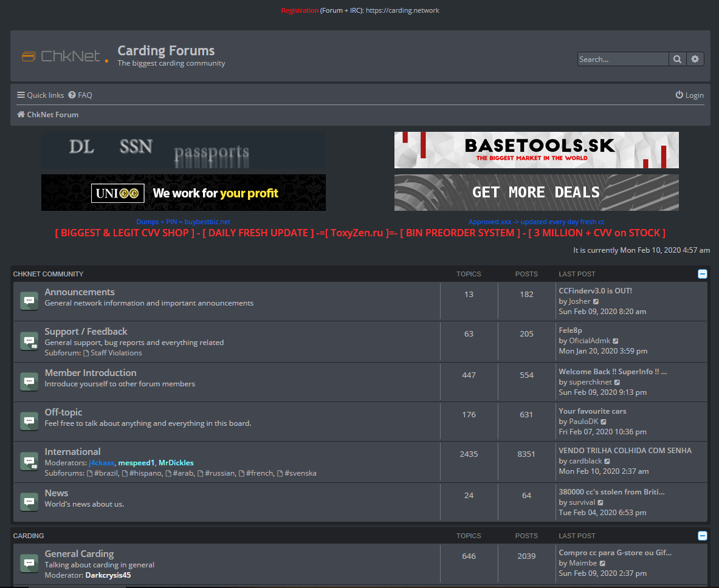View moderator j4ckass profile
719x588 pixels.
101,463
